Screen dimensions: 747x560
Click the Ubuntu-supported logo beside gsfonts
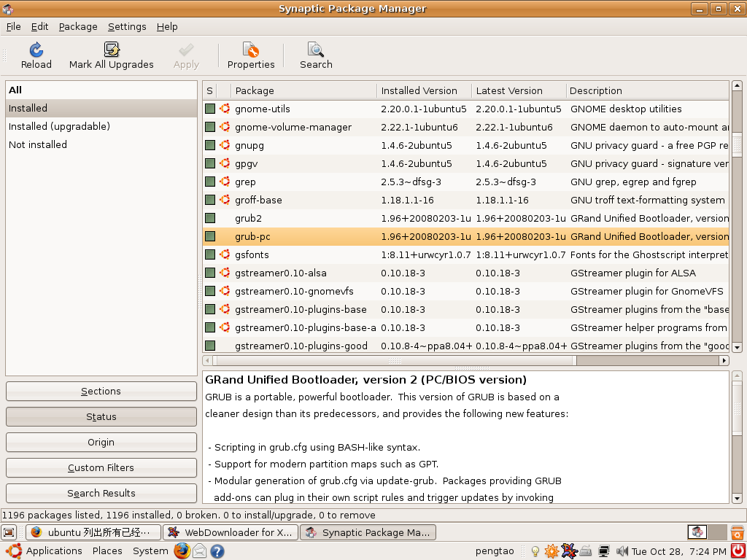tap(225, 254)
